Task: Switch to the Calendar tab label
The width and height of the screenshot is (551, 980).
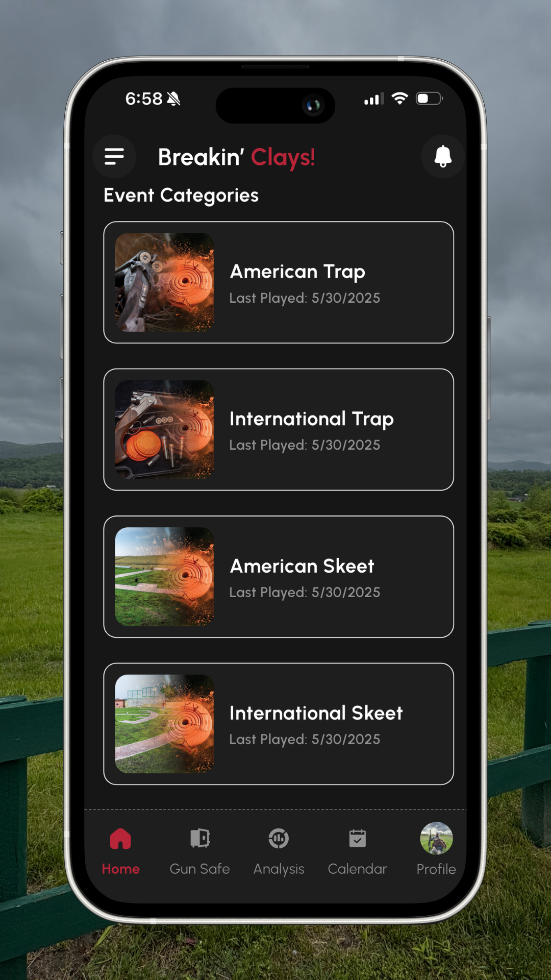Action: pyautogui.click(x=358, y=869)
